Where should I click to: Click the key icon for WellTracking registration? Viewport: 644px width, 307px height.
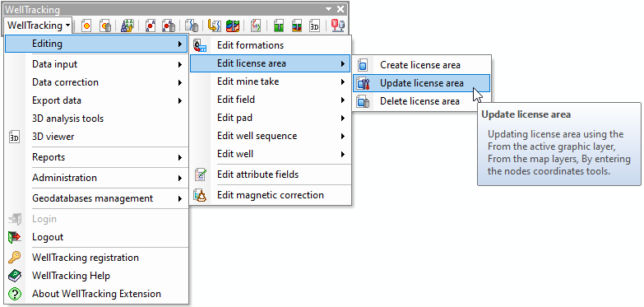click(x=14, y=258)
